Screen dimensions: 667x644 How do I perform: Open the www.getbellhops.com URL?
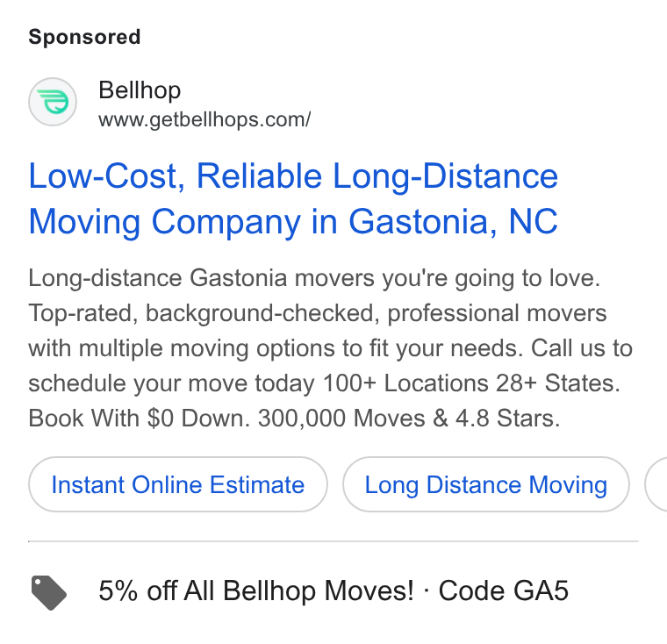click(x=204, y=120)
